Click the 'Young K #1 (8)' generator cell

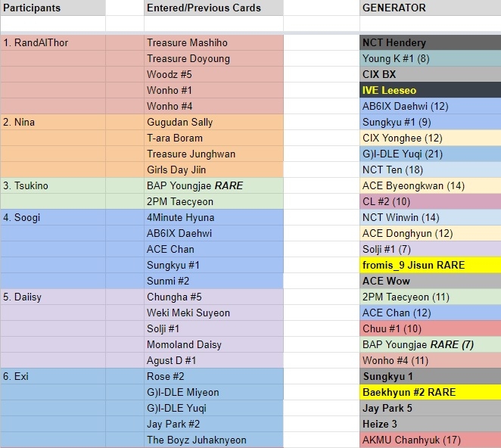point(430,58)
